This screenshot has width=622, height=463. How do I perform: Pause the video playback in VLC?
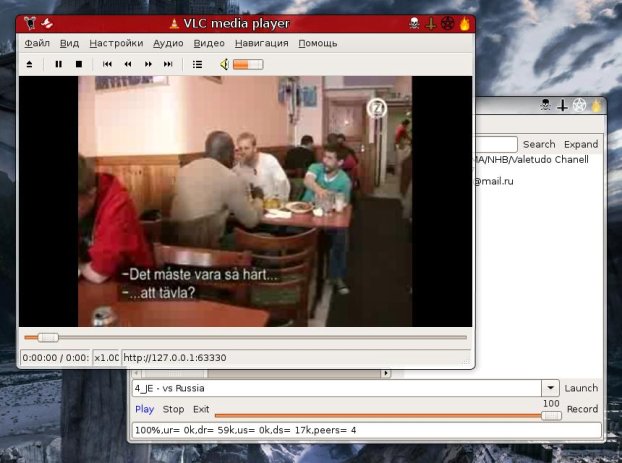[59, 64]
